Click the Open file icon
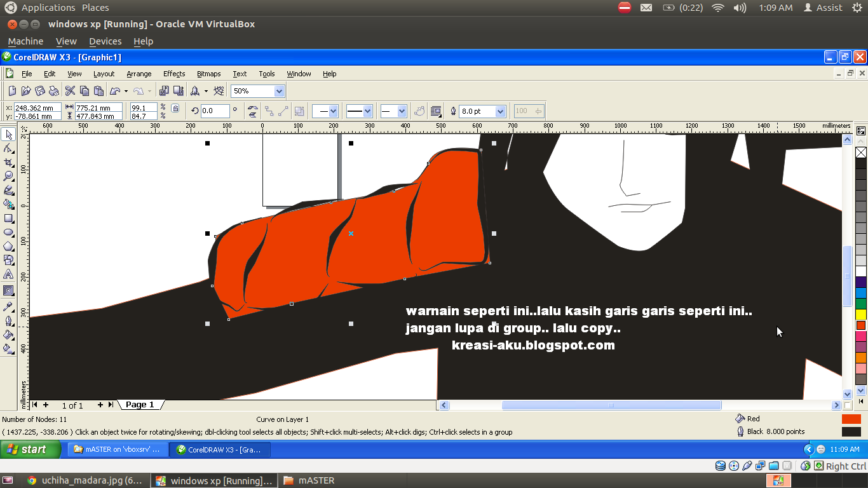Screen dimensions: 868x488 click(26, 91)
